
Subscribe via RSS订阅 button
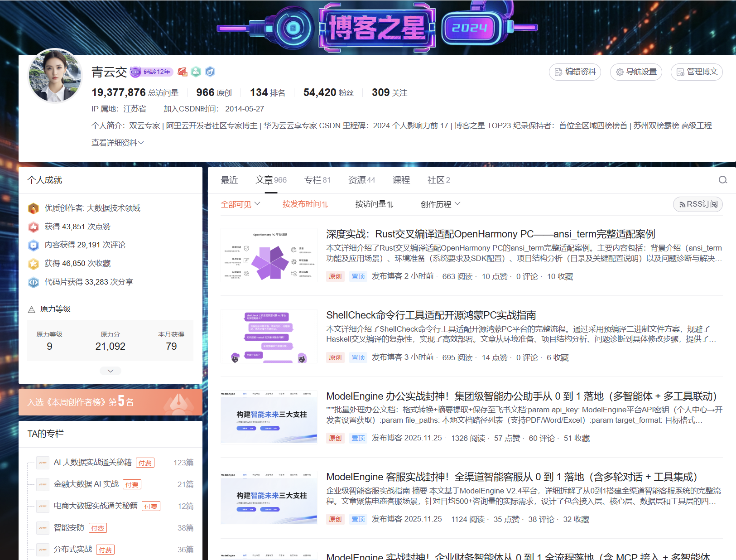698,204
